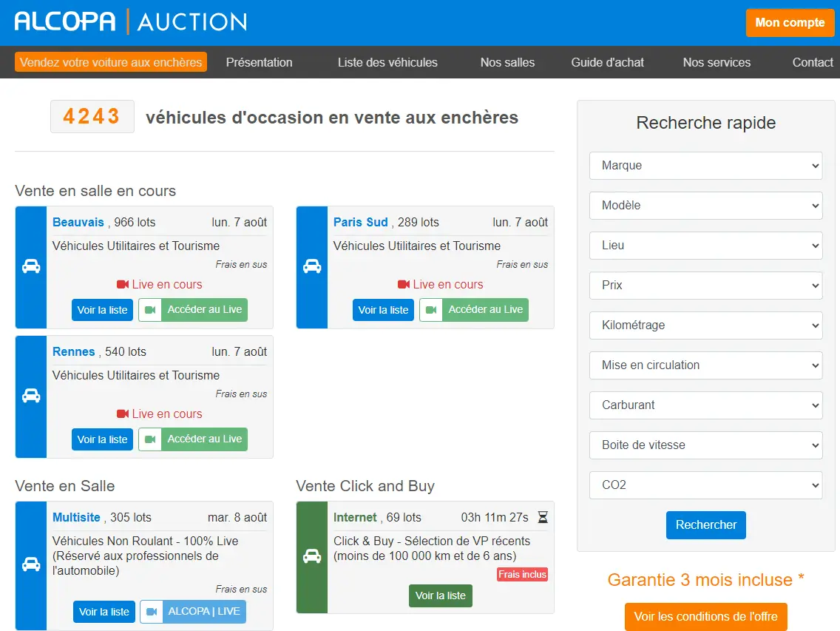This screenshot has width=840, height=631.
Task: Select Nos services menu item
Action: point(717,63)
